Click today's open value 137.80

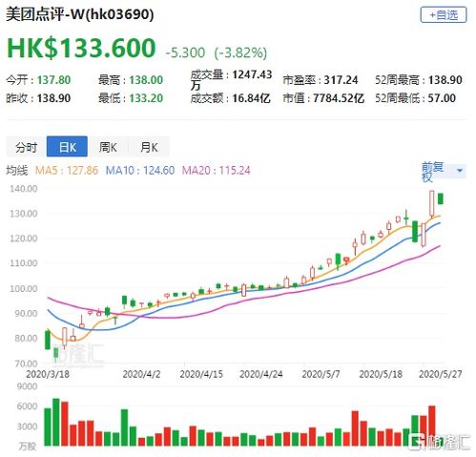pyautogui.click(x=53, y=80)
